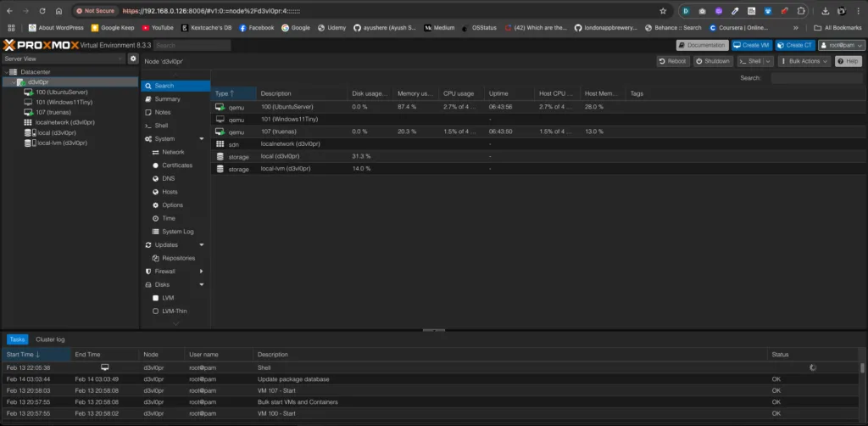The image size is (868, 426).
Task: Focus the node panel Search input
Action: (816, 79)
